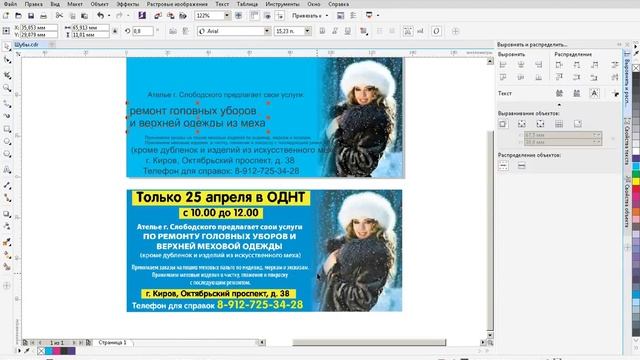This screenshot has height=360, width=640.
Task: Align top in Выровнять section
Action: pyautogui.click(x=503, y=77)
